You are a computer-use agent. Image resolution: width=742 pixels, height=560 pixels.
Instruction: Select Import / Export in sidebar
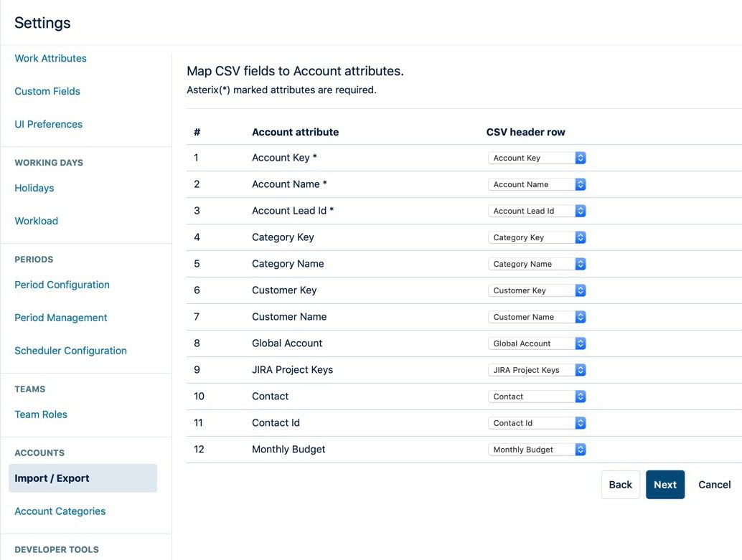[52, 478]
